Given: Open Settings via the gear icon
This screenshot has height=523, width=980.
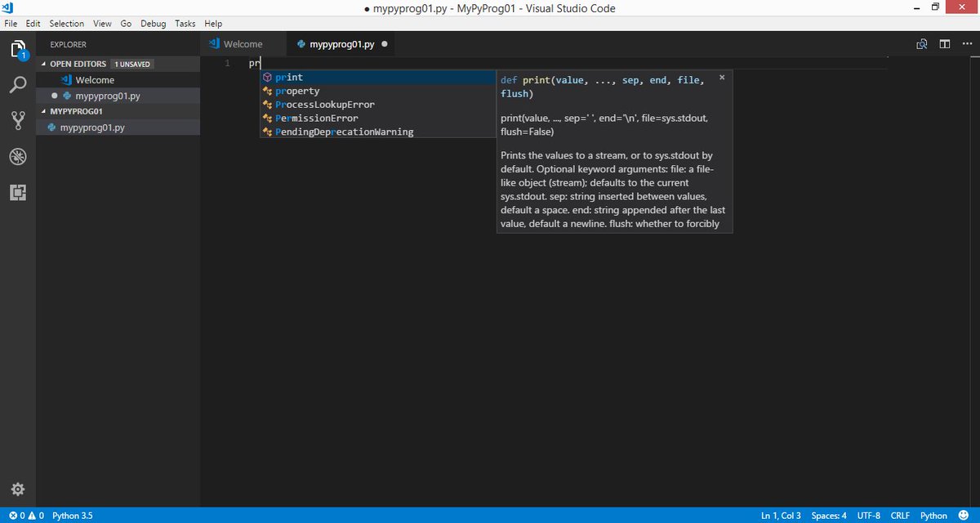Looking at the screenshot, I should coord(18,489).
